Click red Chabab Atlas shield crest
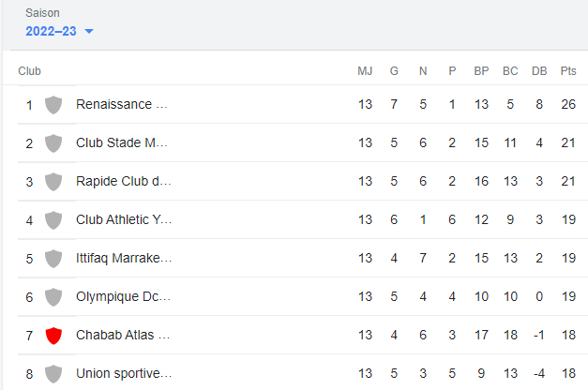The height and width of the screenshot is (390, 588). point(53,336)
